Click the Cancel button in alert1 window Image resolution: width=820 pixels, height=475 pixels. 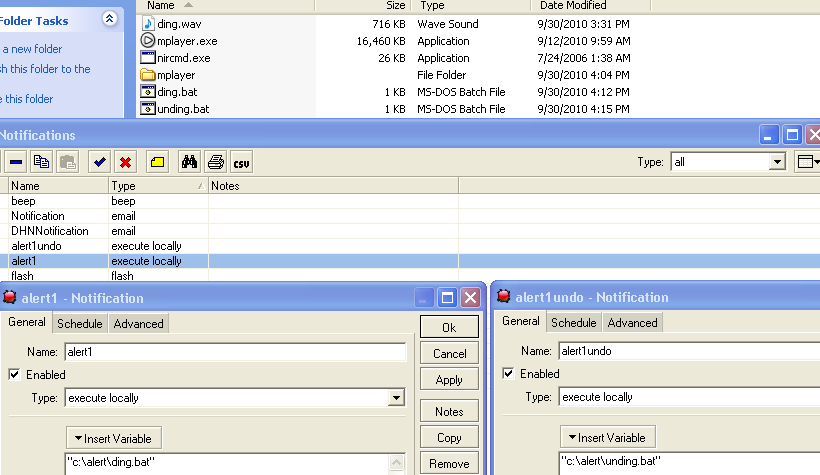coord(449,354)
